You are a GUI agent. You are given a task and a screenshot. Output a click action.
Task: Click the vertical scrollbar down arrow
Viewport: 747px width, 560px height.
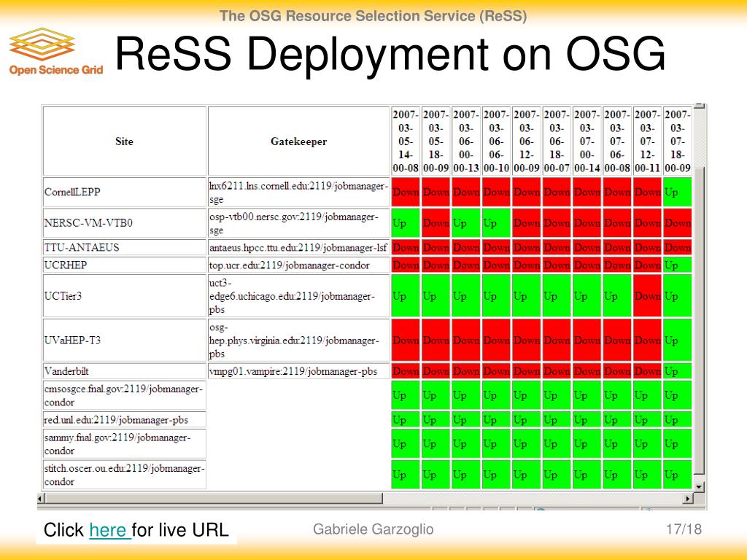click(699, 486)
